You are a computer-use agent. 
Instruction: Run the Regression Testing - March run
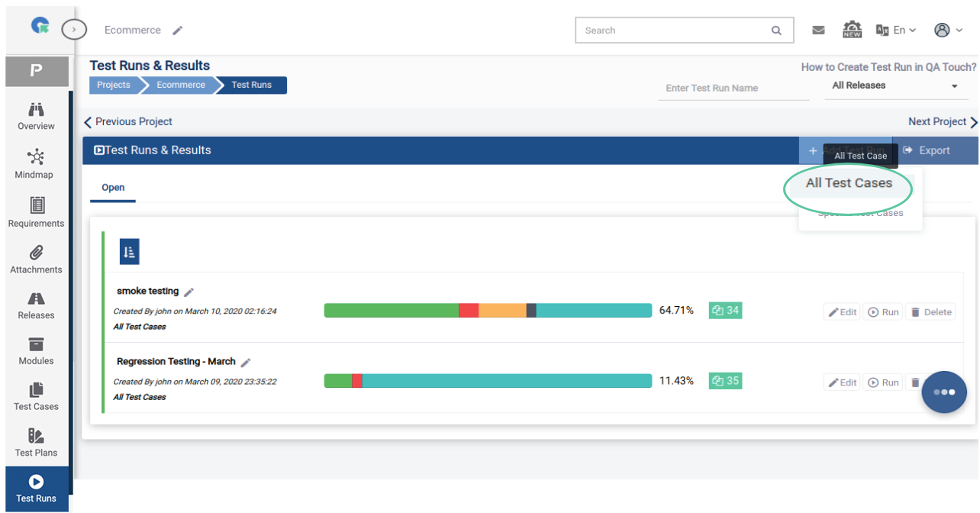pos(883,382)
